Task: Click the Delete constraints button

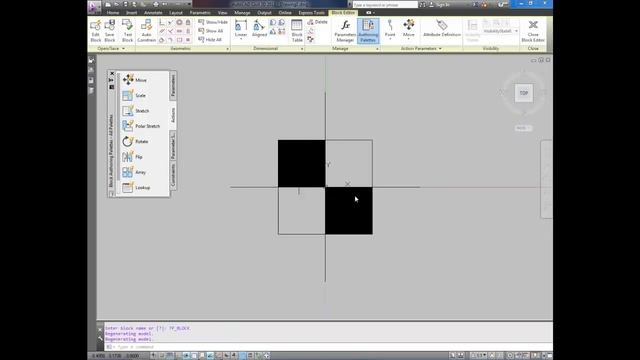Action: [x=318, y=22]
